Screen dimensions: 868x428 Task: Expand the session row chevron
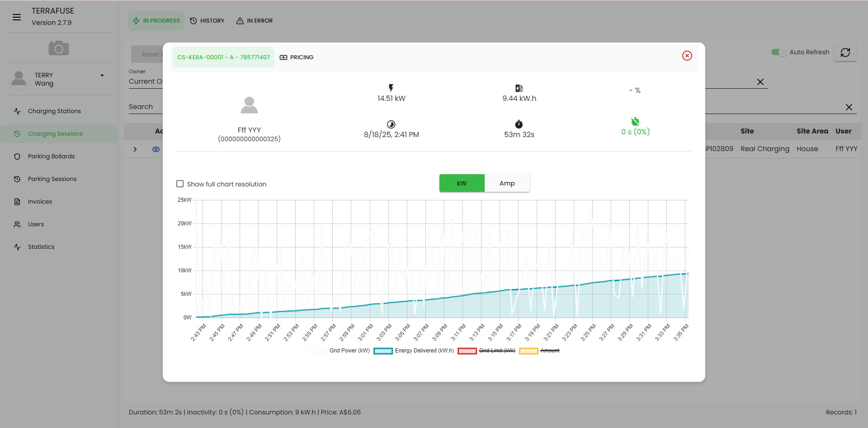click(135, 149)
